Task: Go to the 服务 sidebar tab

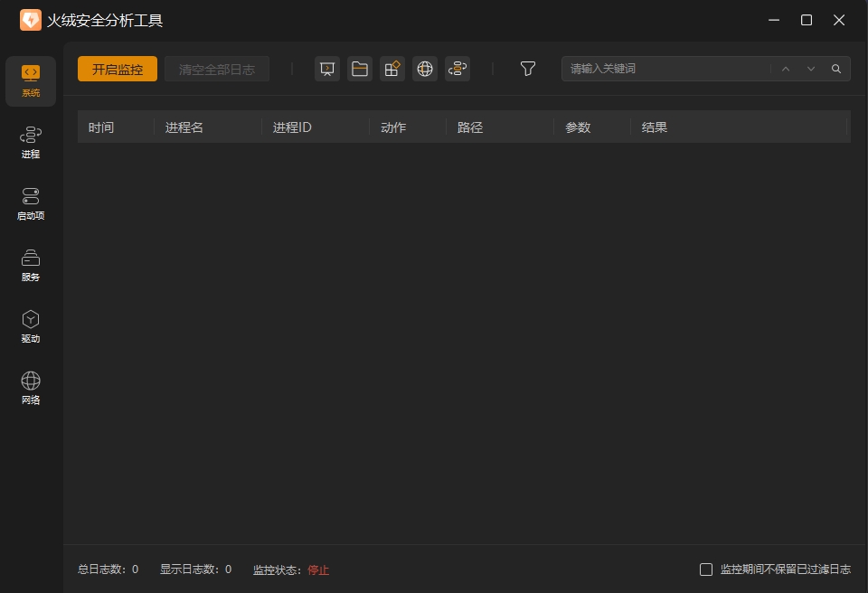Action: click(x=31, y=266)
